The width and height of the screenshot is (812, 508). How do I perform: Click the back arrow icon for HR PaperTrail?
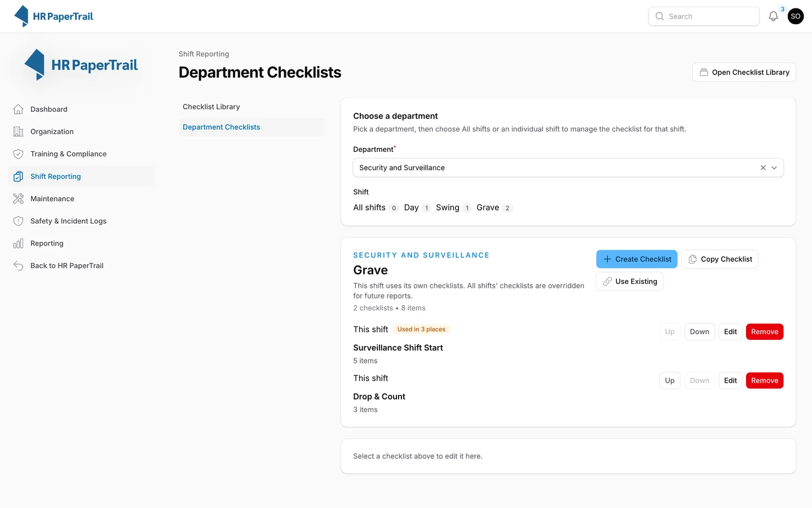point(19,265)
